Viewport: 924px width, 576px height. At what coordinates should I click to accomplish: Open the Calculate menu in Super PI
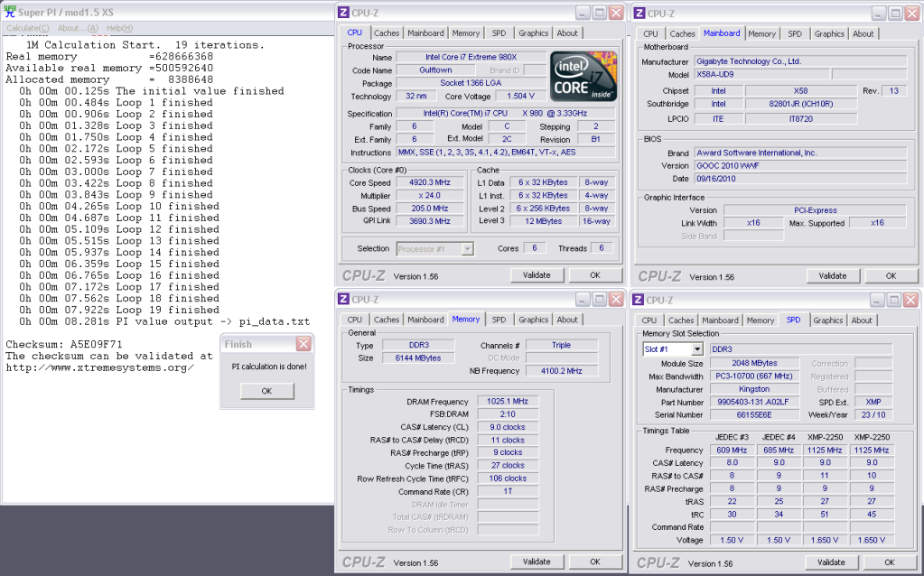click(27, 28)
